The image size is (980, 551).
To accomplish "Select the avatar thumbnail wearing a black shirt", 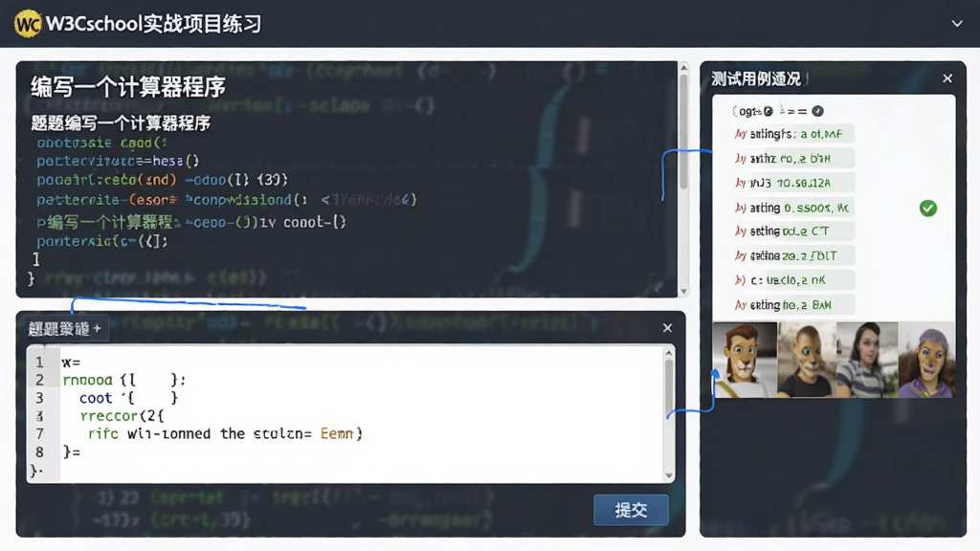I will (x=806, y=360).
